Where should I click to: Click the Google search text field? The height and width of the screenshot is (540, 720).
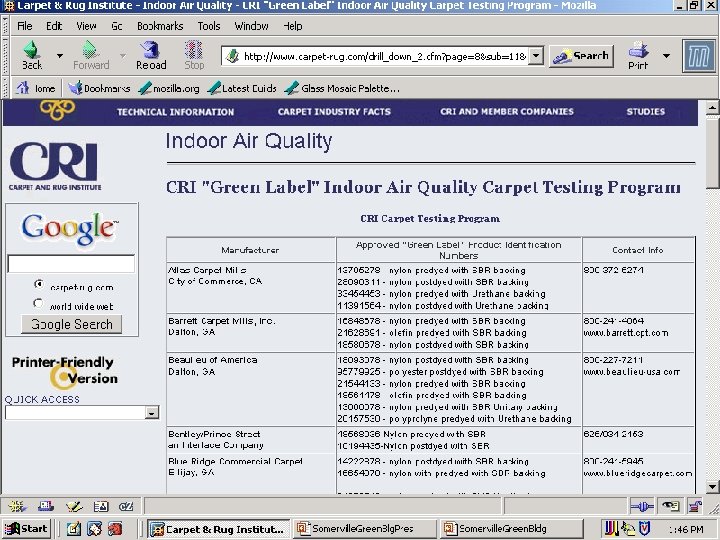(71, 264)
